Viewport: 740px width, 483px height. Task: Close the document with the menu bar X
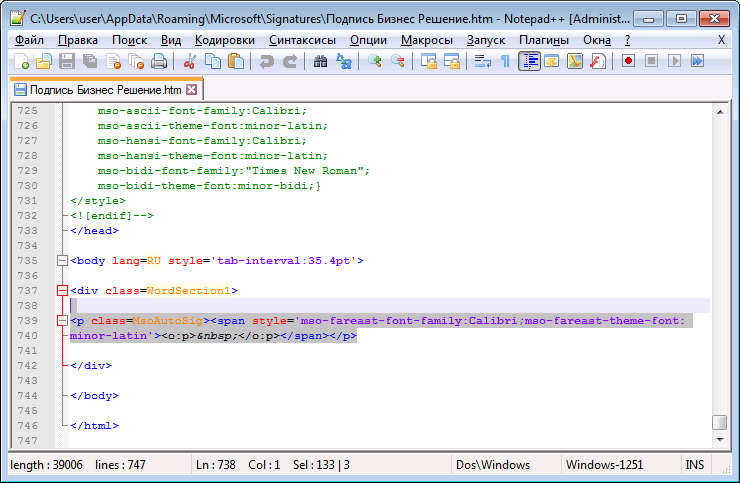[721, 40]
